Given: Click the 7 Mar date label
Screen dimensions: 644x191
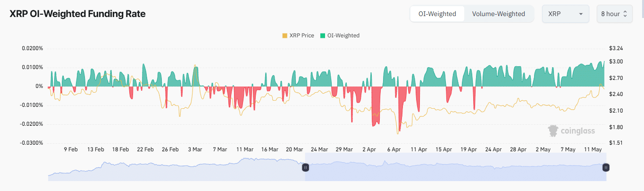Looking at the screenshot, I should pos(220,149).
